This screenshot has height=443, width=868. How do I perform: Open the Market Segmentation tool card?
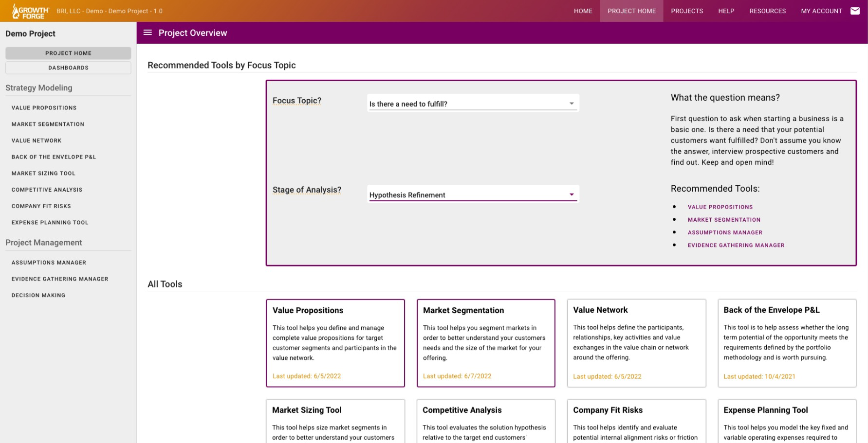pyautogui.click(x=486, y=343)
